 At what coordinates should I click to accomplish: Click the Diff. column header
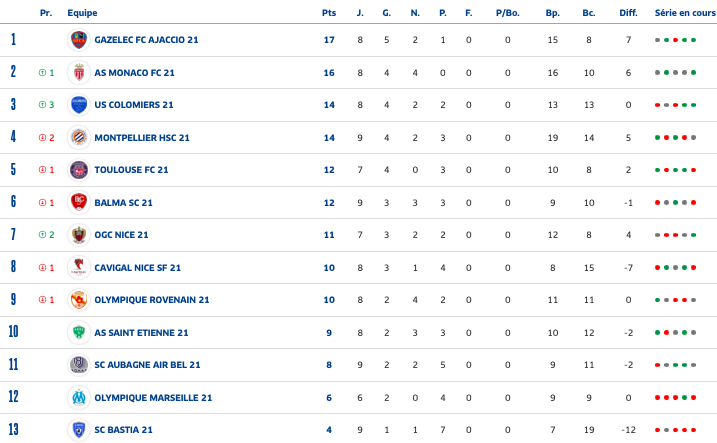(628, 13)
